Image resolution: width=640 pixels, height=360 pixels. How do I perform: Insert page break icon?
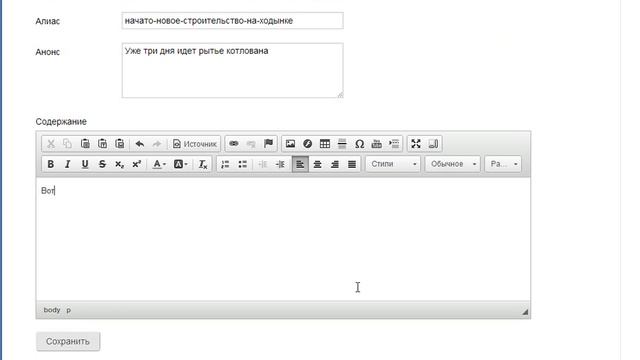pos(376,144)
